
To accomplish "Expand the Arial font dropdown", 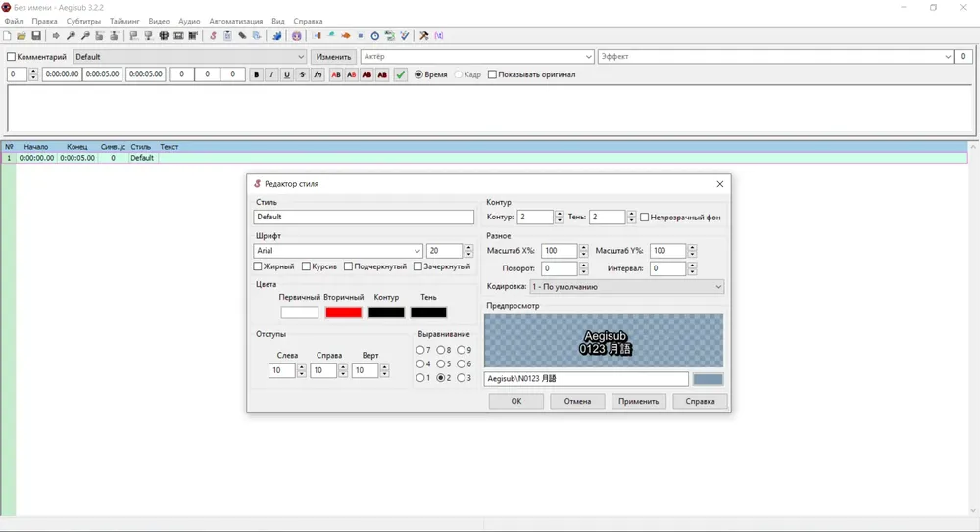I will [x=338, y=251].
